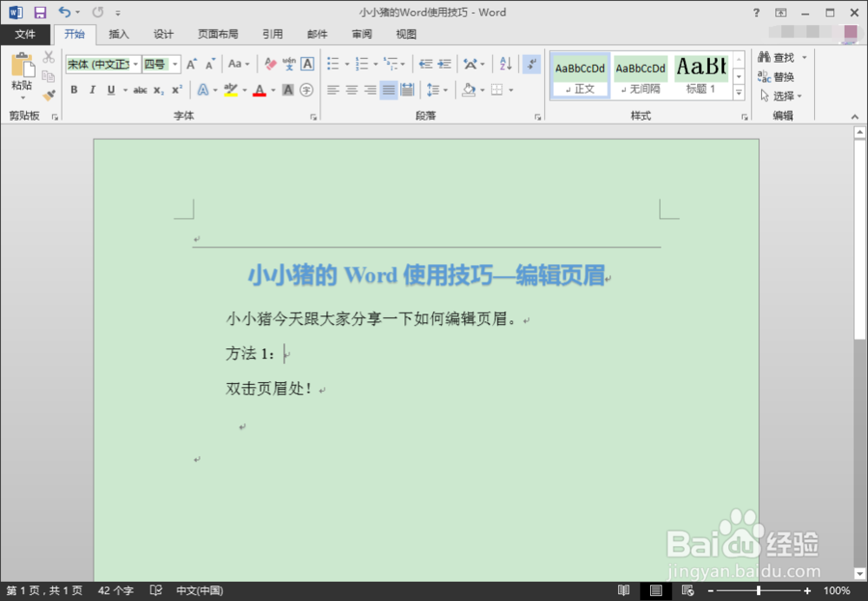Activate the Format Painter brush

pos(49,96)
